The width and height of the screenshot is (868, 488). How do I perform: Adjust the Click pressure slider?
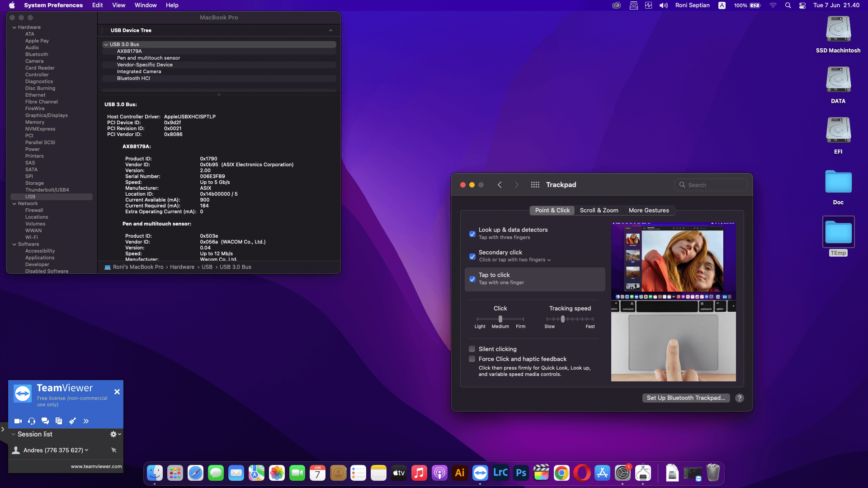(500, 319)
